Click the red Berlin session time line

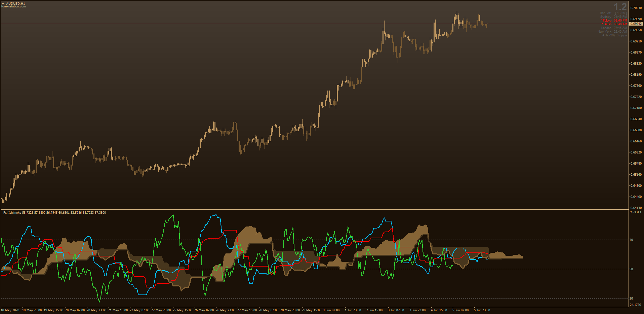pos(614,24)
